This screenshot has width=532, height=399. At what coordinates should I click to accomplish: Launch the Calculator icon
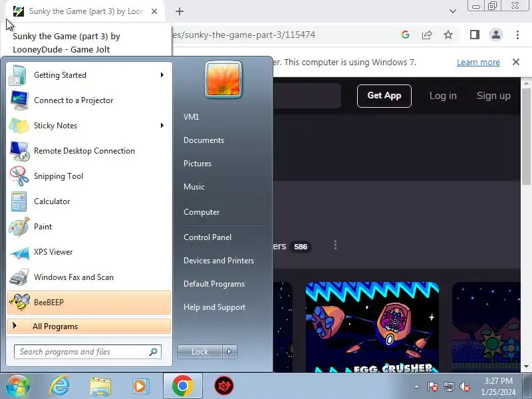tap(19, 201)
